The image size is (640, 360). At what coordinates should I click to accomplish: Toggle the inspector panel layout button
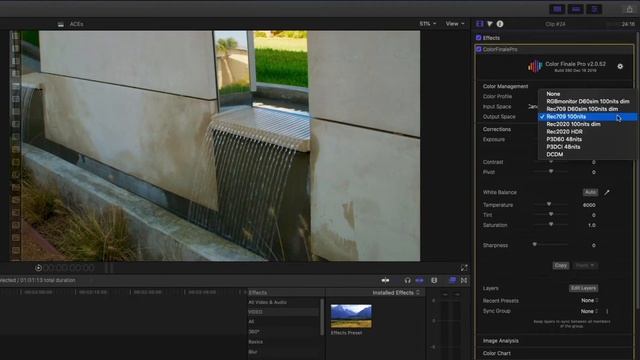pos(594,9)
